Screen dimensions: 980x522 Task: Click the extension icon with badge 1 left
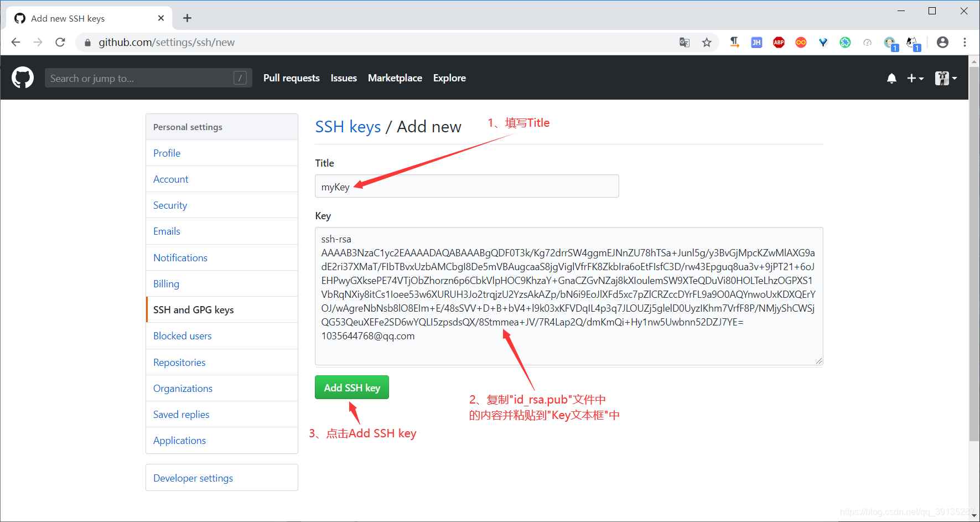click(890, 44)
